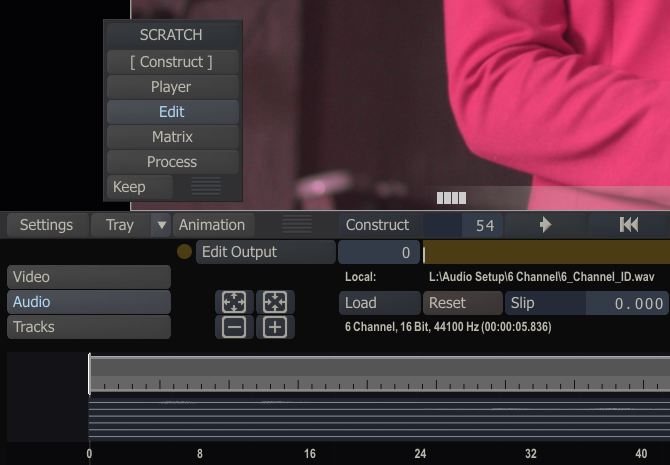This screenshot has width=670, height=465.
Task: Open the Settings panel
Action: (47, 225)
